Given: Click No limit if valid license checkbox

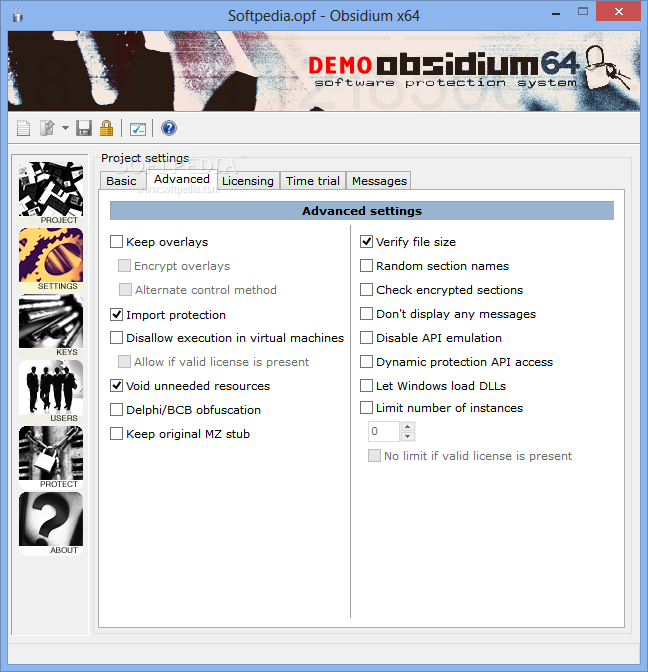Looking at the screenshot, I should [x=374, y=456].
